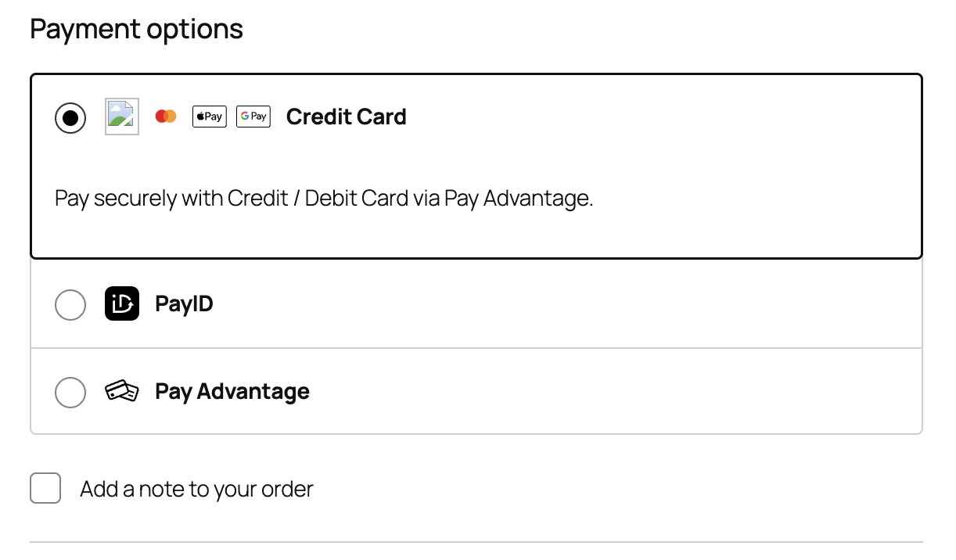This screenshot has height=560, width=956.
Task: Click the Mastercard logo icon
Action: [x=166, y=117]
